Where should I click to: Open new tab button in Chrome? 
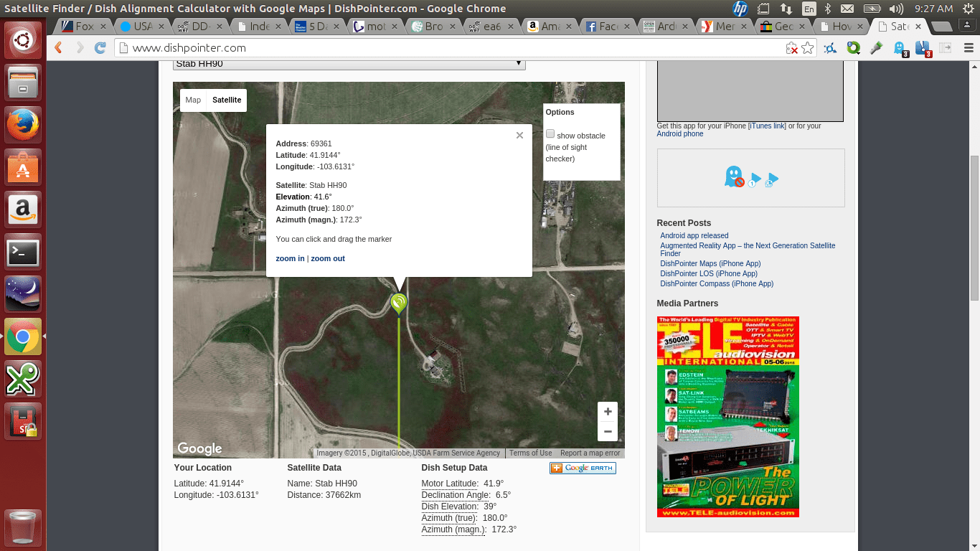941,27
